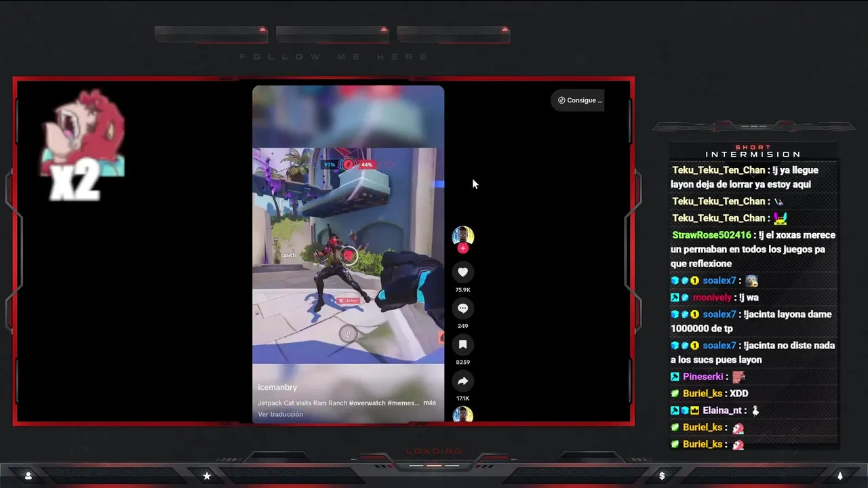This screenshot has width=868, height=488.
Task: Follow creator with the red plus badge
Action: point(462,249)
